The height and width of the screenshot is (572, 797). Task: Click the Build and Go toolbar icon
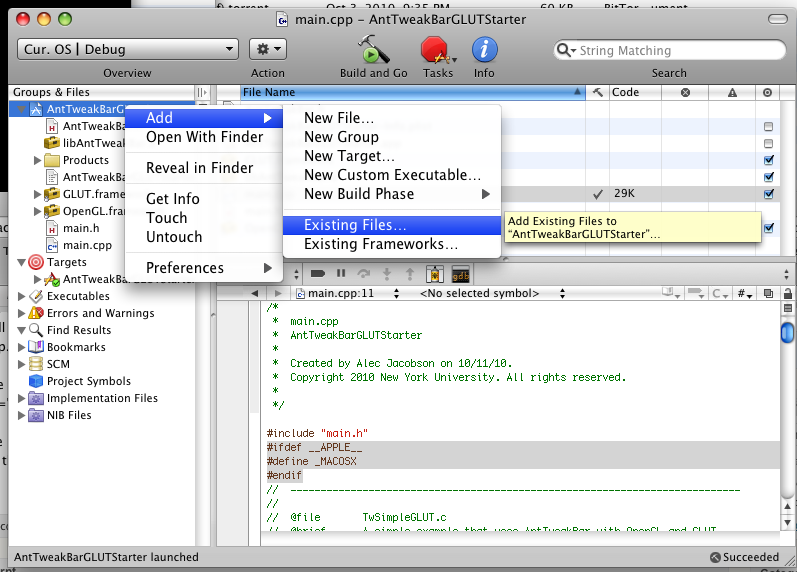click(373, 49)
